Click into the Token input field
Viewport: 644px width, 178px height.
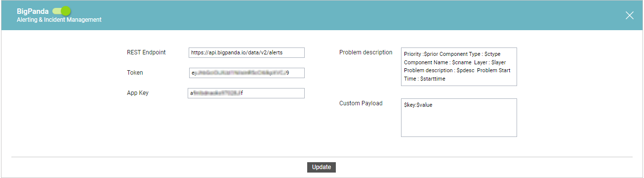tap(246, 73)
